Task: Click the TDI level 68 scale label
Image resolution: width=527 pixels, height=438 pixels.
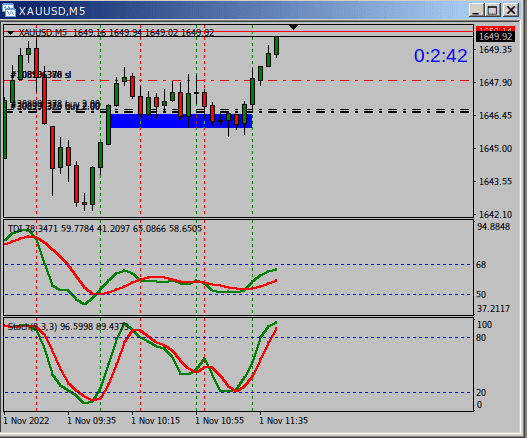Action: [x=481, y=265]
